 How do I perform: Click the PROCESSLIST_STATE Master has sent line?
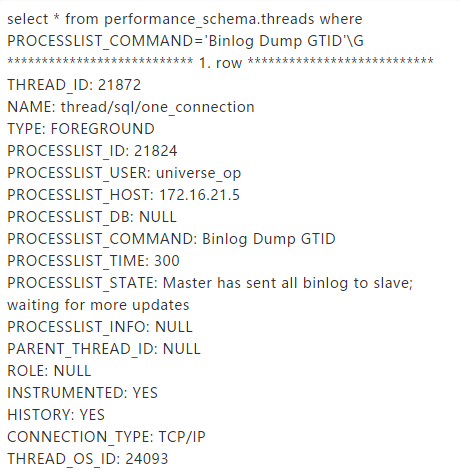tap(210, 283)
